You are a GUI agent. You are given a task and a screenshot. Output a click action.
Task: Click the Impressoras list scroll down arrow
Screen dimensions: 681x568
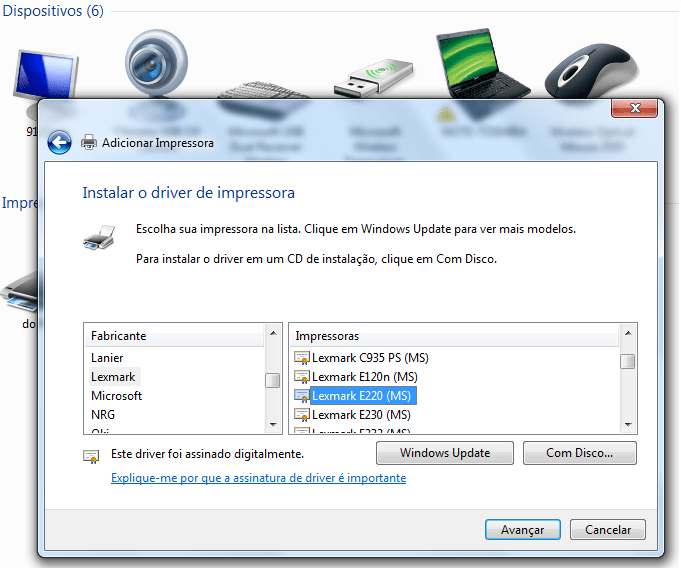pyautogui.click(x=628, y=424)
